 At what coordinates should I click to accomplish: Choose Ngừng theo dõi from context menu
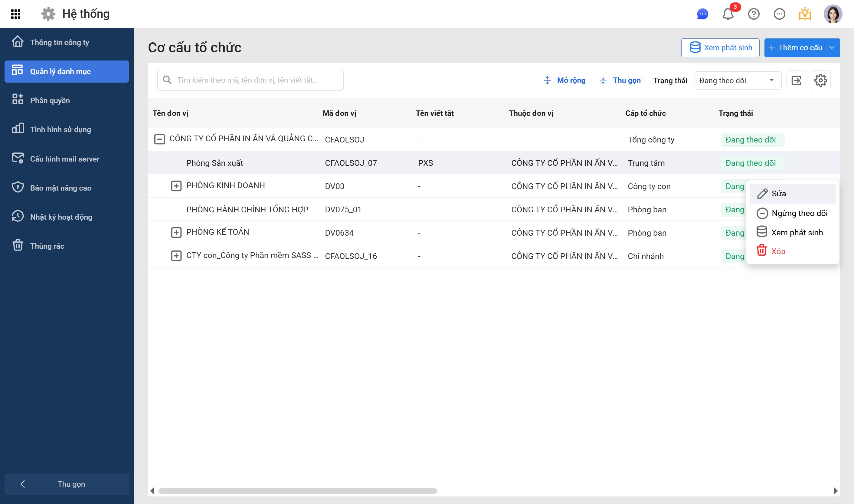(793, 213)
